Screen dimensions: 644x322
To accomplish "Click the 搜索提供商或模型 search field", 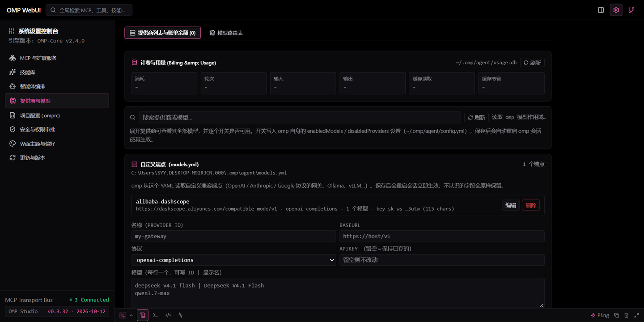I will tap(300, 118).
